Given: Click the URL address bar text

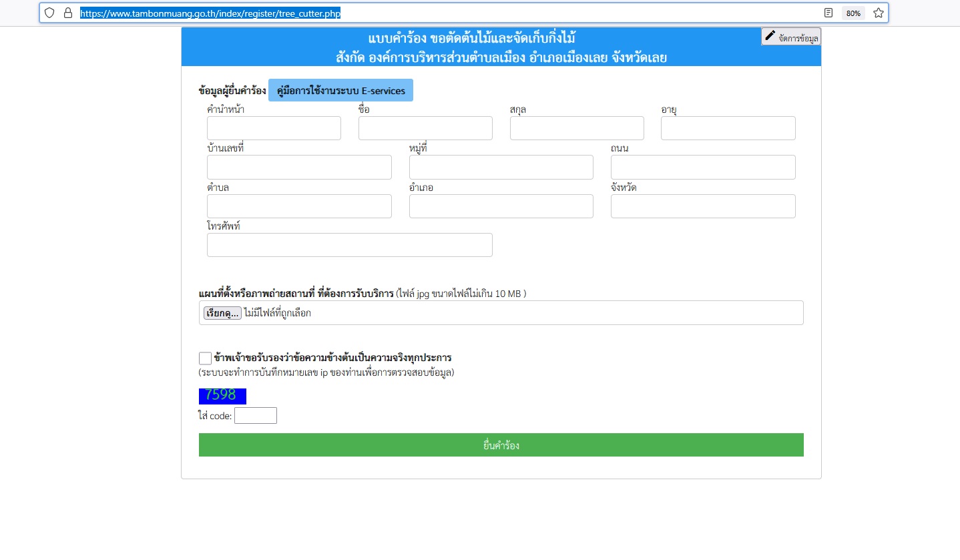Looking at the screenshot, I should tap(210, 13).
